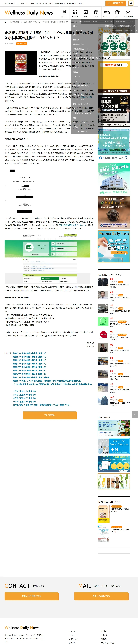The width and height of the screenshot is (138, 644).
Task: Click the orange 機能性表示食品 article tag
Action: pyautogui.click(x=21, y=43)
